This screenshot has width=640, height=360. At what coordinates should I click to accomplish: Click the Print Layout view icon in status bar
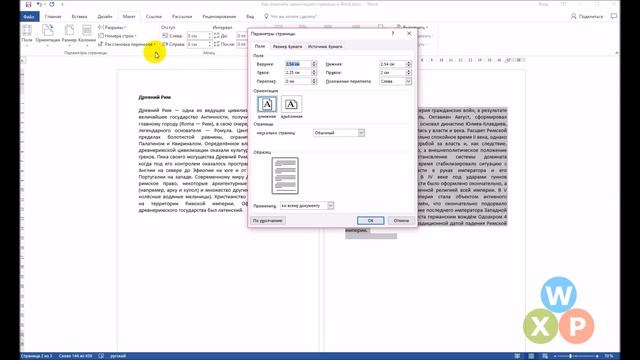click(531, 356)
